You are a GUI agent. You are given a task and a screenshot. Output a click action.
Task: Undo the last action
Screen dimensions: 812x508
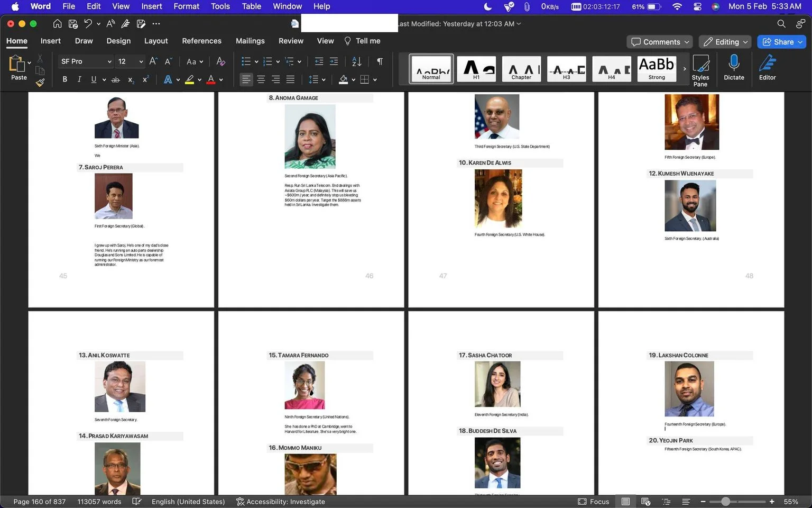[88, 24]
